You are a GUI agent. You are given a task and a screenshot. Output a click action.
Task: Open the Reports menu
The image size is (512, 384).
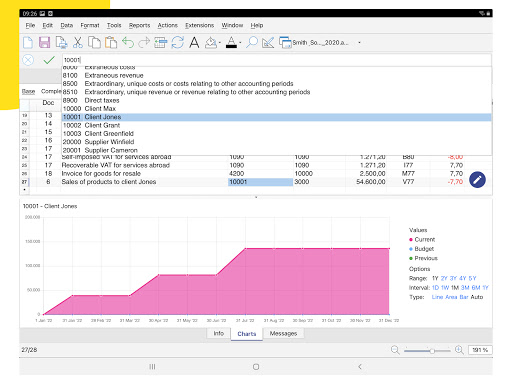(139, 25)
